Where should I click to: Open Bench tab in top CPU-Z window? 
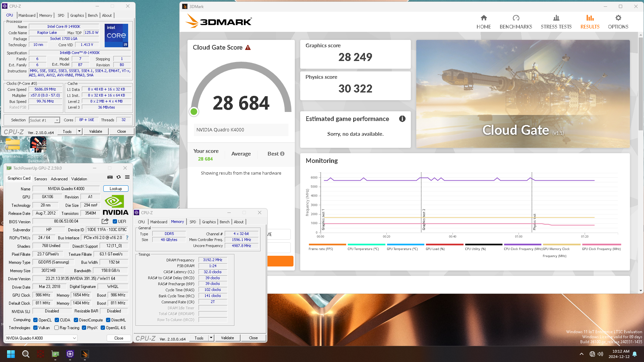tap(93, 15)
